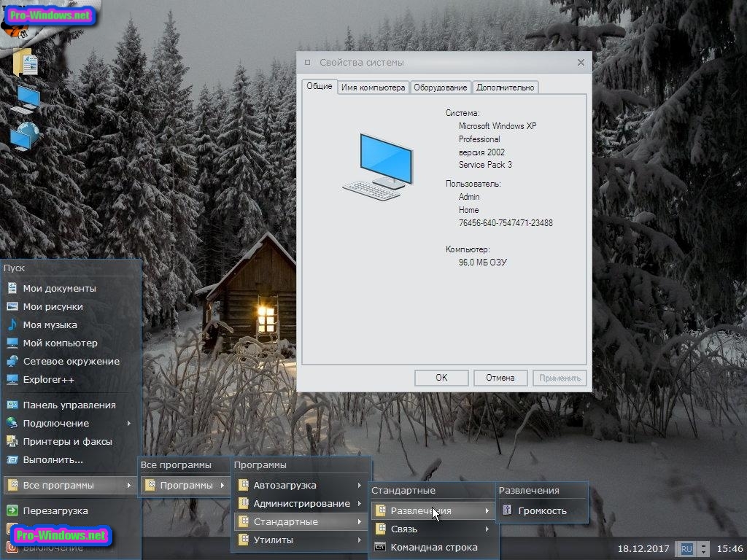Click the 15:46 clock in taskbar
Image resolution: width=747 pixels, height=560 pixels.
729,548
